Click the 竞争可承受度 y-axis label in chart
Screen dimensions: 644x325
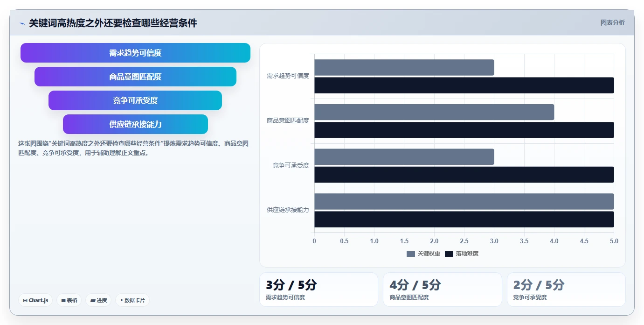click(291, 165)
